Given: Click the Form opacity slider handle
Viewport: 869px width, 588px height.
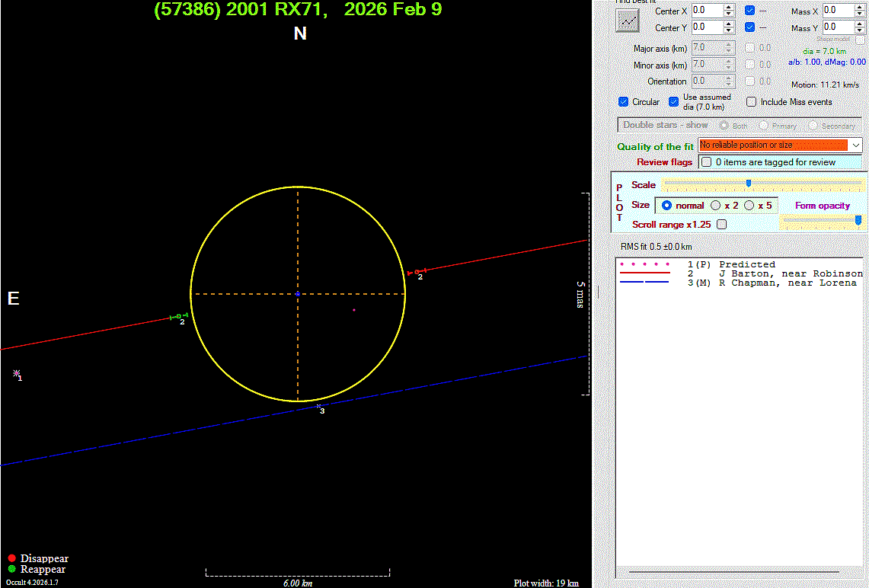Looking at the screenshot, I should pyautogui.click(x=858, y=220).
